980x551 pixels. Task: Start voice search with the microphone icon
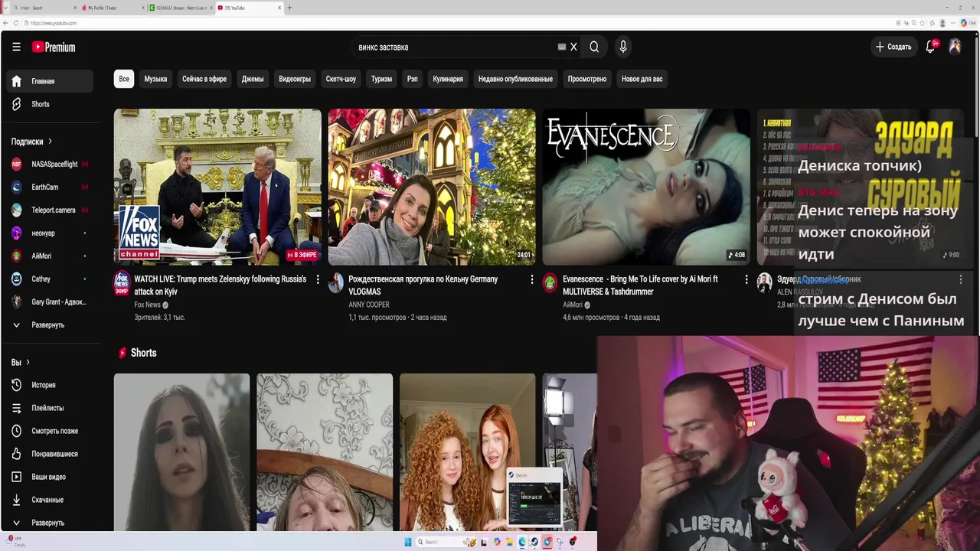click(x=623, y=47)
